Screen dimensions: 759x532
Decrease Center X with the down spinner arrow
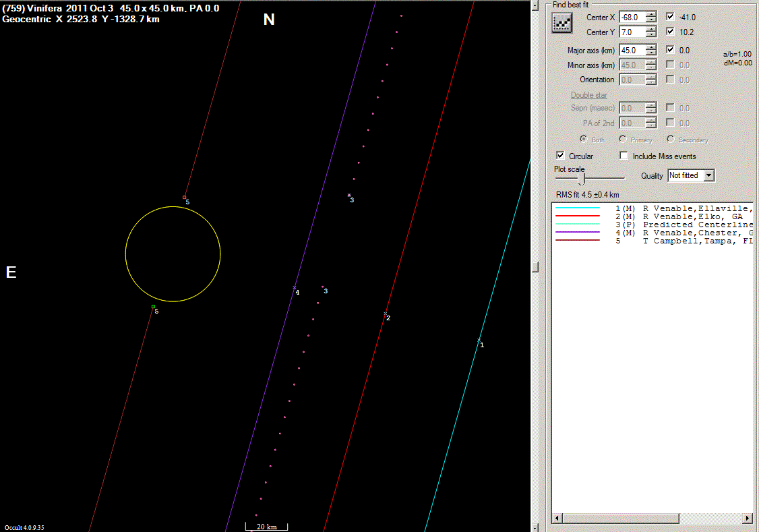point(652,20)
